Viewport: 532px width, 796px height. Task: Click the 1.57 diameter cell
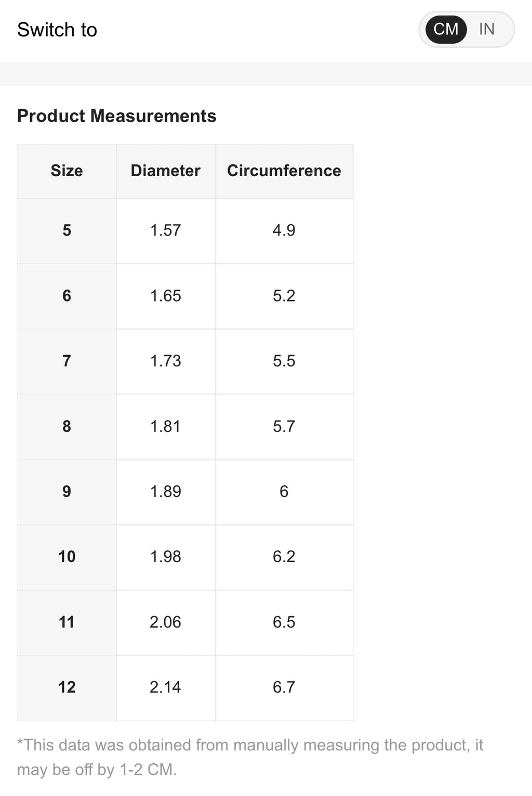click(x=165, y=230)
